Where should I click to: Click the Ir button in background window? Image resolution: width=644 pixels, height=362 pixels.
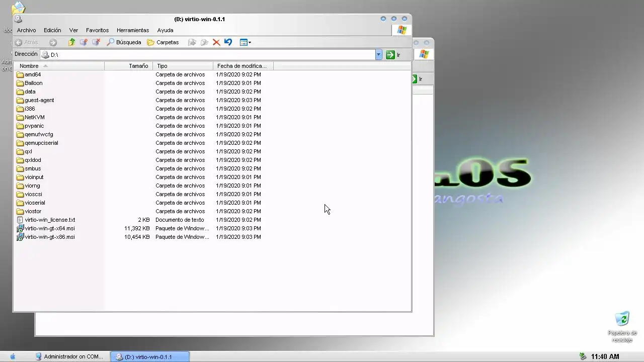tap(417, 79)
